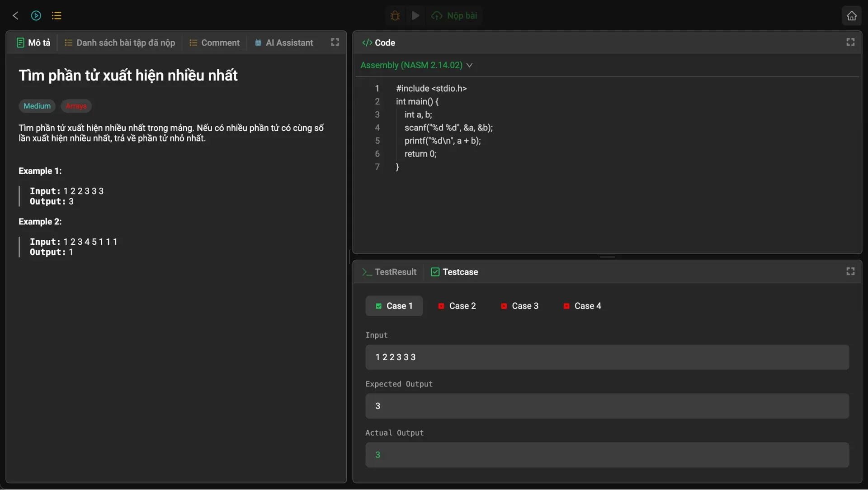Click the Input field showing 1 2 2 3 3 3

pyautogui.click(x=607, y=357)
